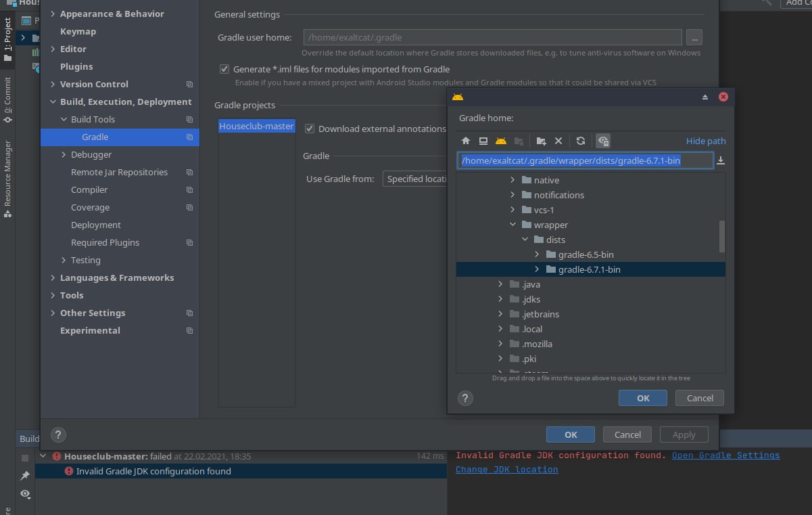
Task: Open the Resource Manager side tab
Action: pos(7,179)
